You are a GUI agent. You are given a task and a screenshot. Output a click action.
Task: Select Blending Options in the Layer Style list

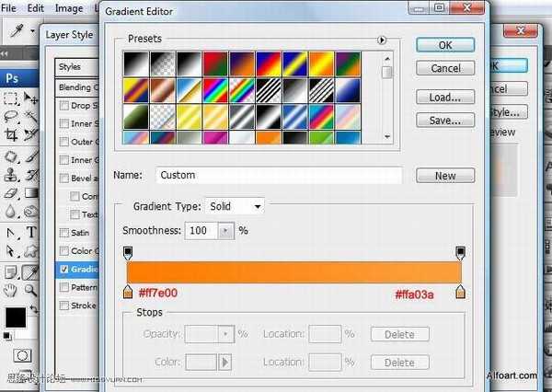tap(77, 87)
